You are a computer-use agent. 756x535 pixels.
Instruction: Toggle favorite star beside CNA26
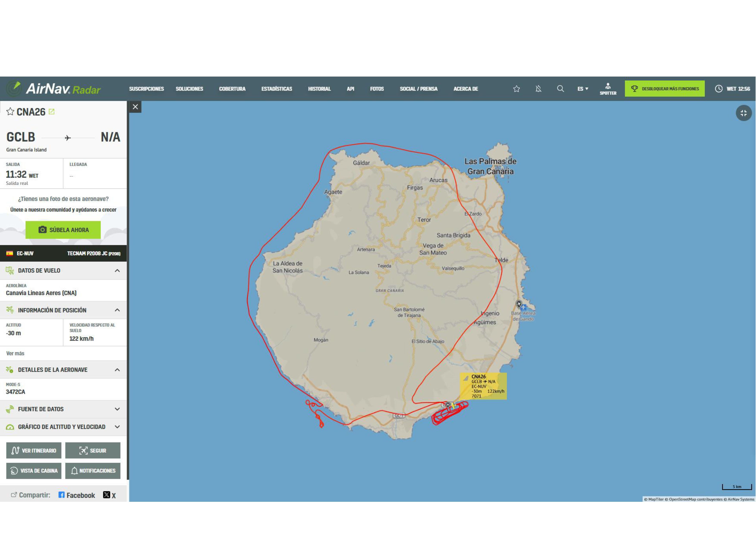pos(10,112)
